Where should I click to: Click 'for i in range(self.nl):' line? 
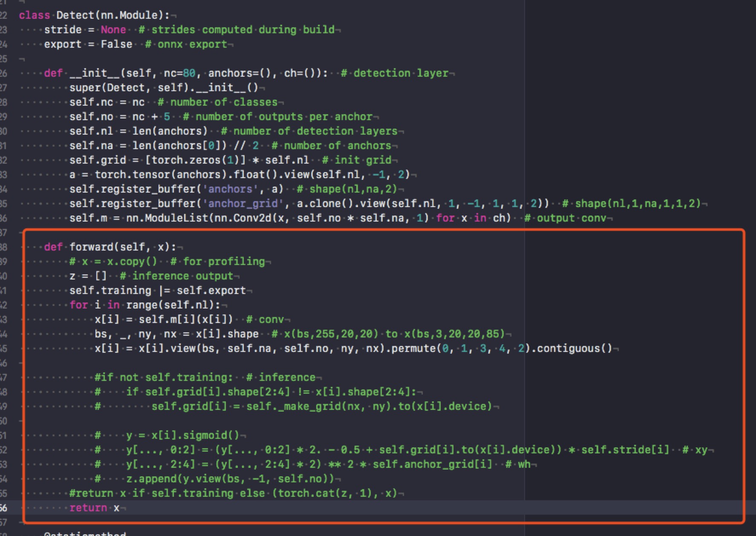click(x=145, y=305)
